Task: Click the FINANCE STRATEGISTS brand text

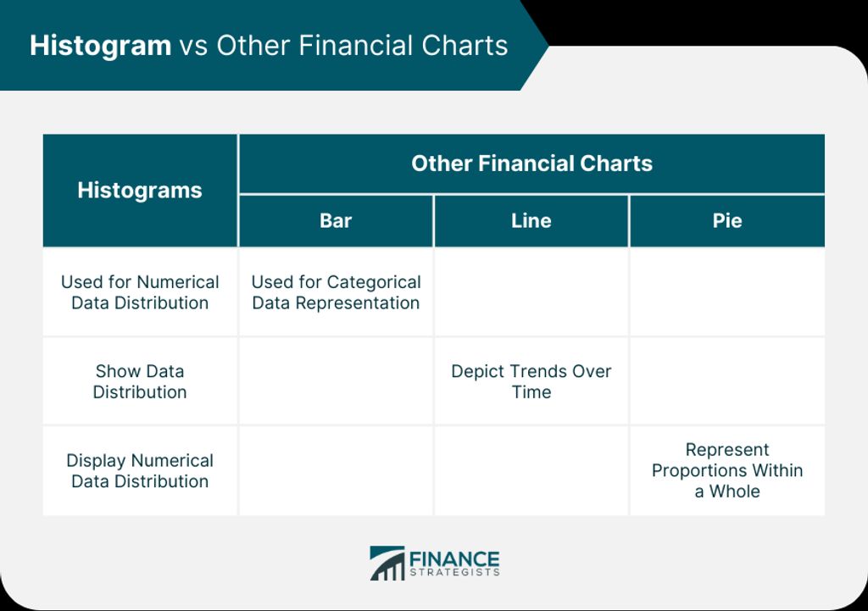Action: 454,564
